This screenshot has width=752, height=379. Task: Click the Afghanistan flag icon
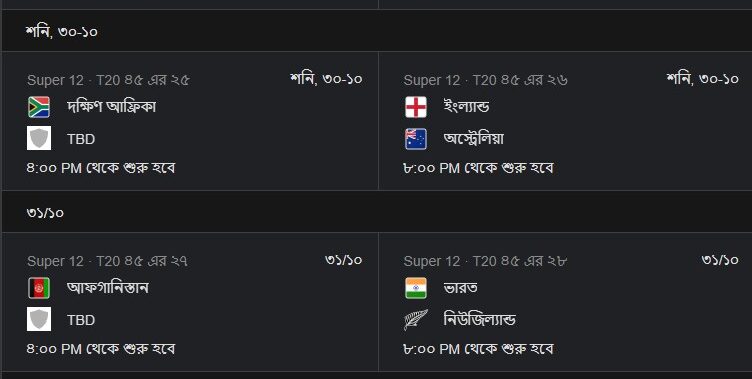39,288
